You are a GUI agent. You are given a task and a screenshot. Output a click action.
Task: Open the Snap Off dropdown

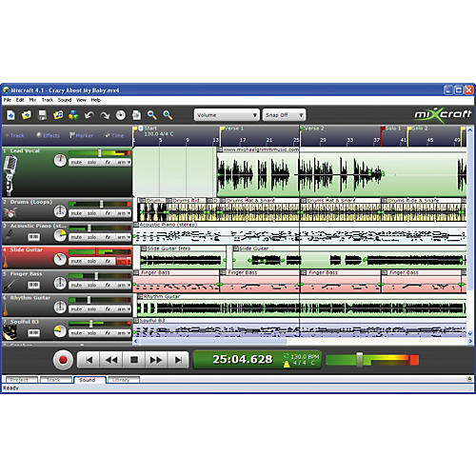pyautogui.click(x=284, y=115)
